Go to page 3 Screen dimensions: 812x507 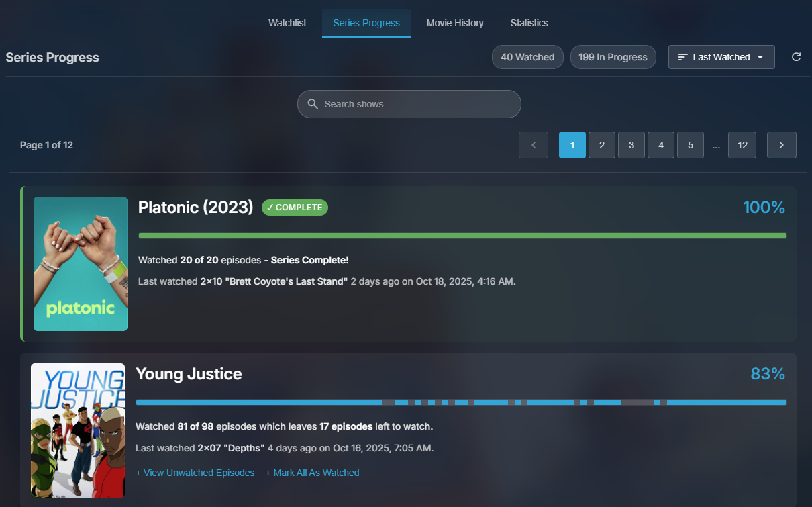pos(631,145)
